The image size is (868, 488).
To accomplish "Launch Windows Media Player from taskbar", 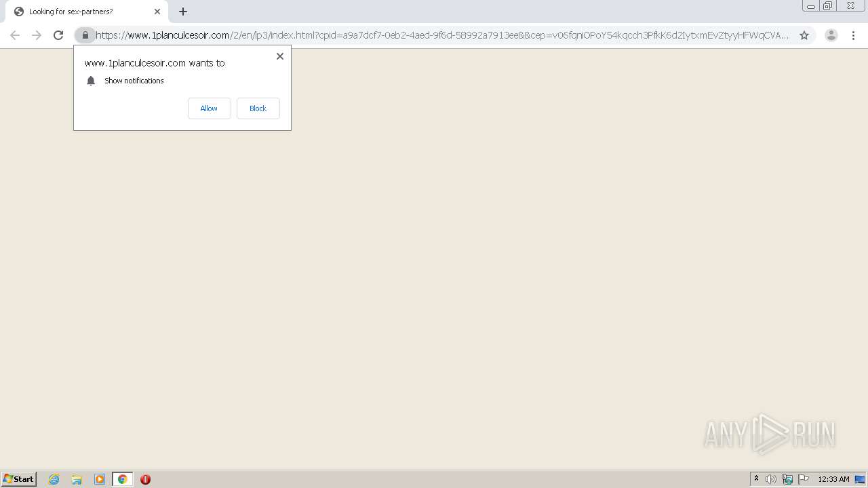I will point(100,479).
